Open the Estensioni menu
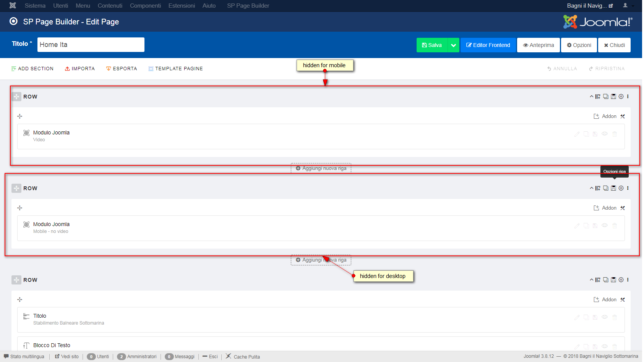The height and width of the screenshot is (362, 644). (182, 6)
